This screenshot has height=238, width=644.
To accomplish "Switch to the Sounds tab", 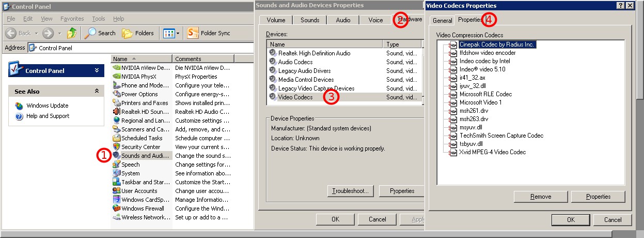I will (310, 20).
